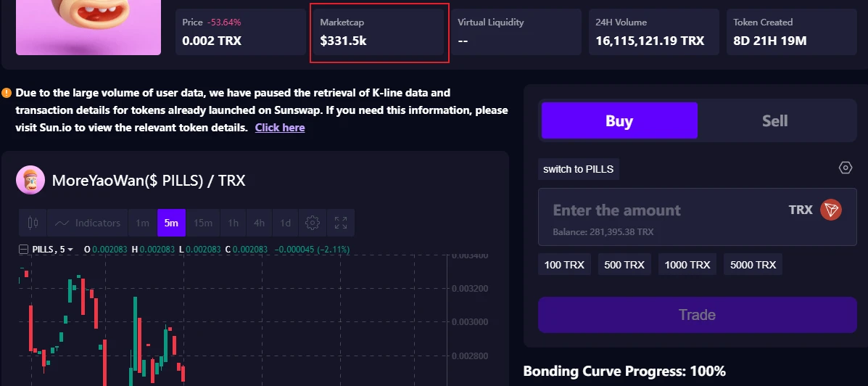Select the 1m timeframe

coord(142,223)
